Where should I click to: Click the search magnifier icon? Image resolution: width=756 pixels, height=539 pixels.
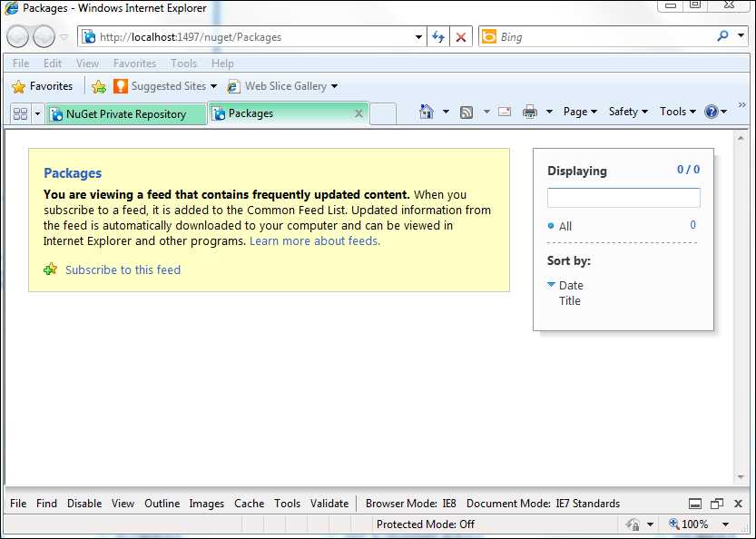[x=722, y=36]
